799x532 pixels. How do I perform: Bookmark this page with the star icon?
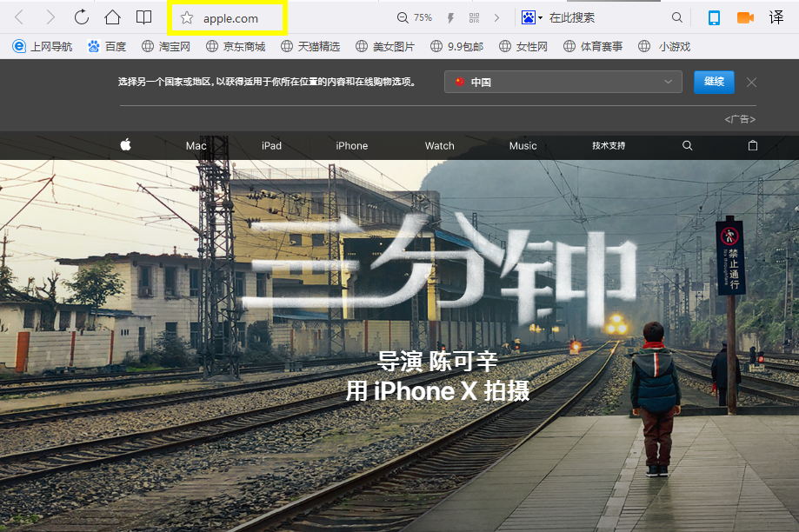click(186, 18)
